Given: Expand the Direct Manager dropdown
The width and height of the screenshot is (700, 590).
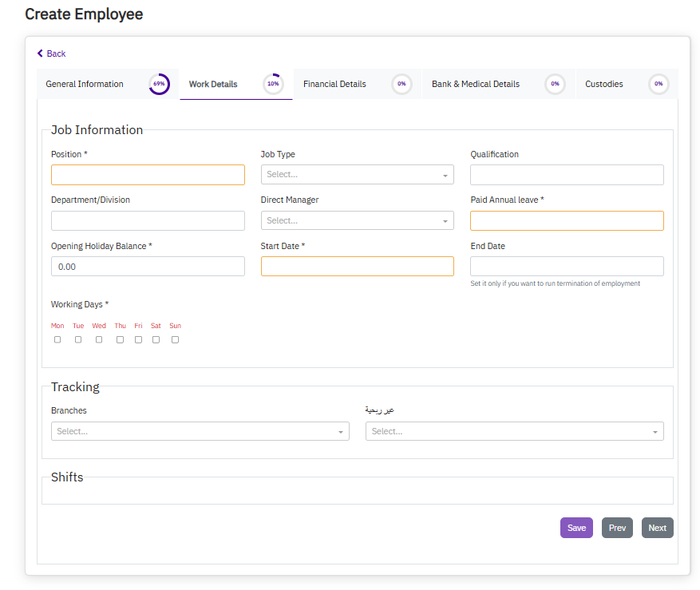Looking at the screenshot, I should coord(357,220).
